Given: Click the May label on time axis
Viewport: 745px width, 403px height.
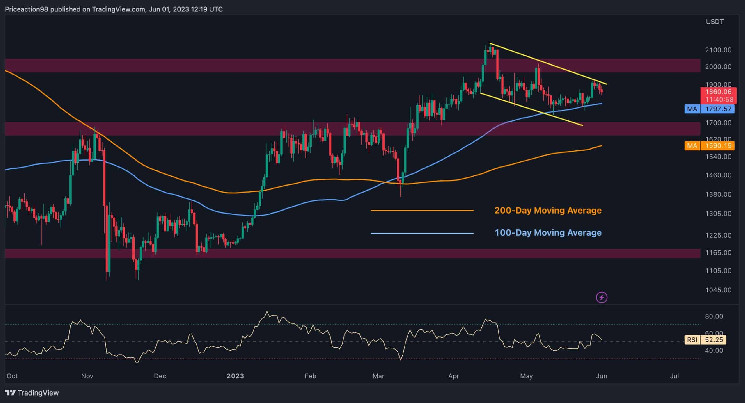Looking at the screenshot, I should click(526, 376).
